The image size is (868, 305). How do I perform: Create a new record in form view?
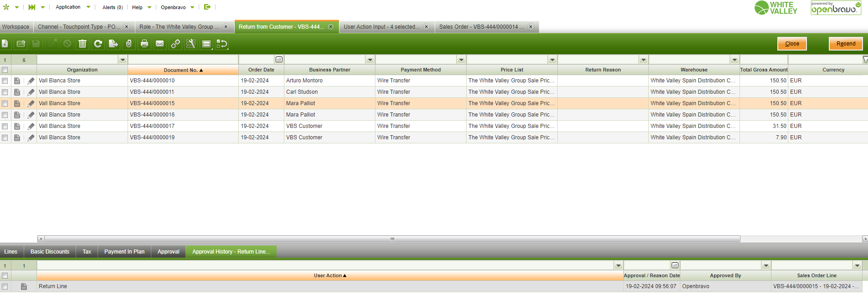(5, 44)
